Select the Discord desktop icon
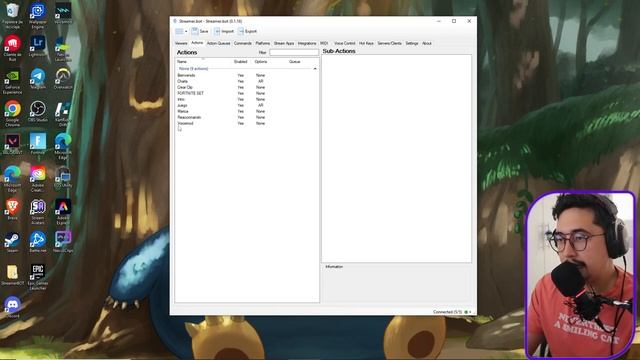Screen dimensions: 640x360 pos(12,307)
